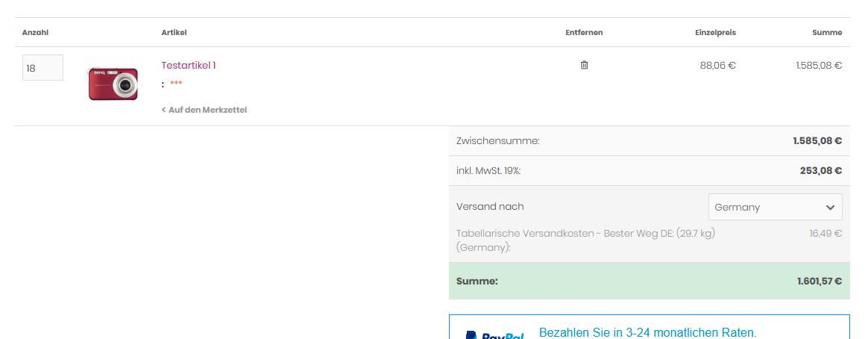The image size is (868, 339).
Task: Click the Anzahl column header
Action: (x=35, y=32)
